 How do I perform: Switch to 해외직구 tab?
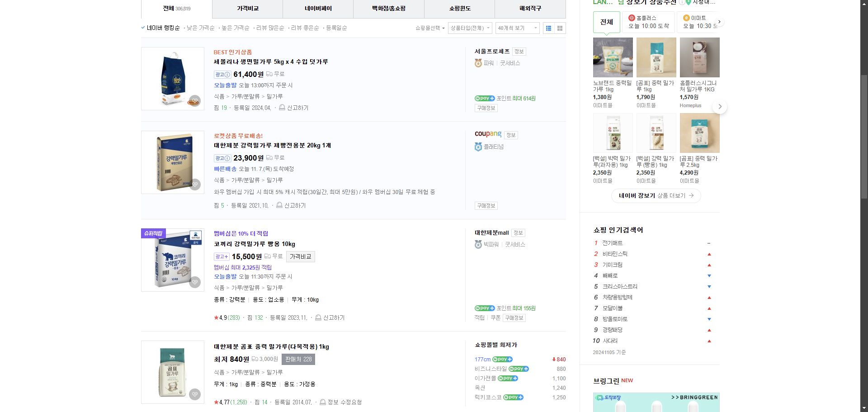point(530,9)
